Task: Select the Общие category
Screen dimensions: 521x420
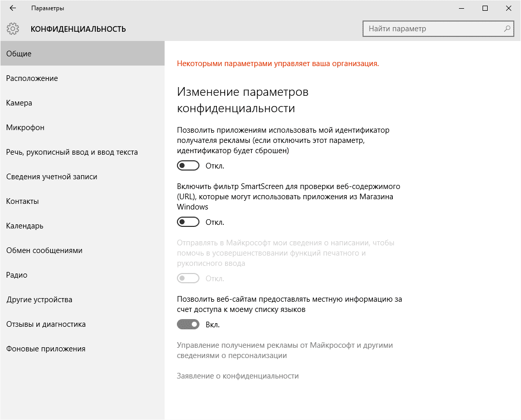Action: pyautogui.click(x=83, y=53)
